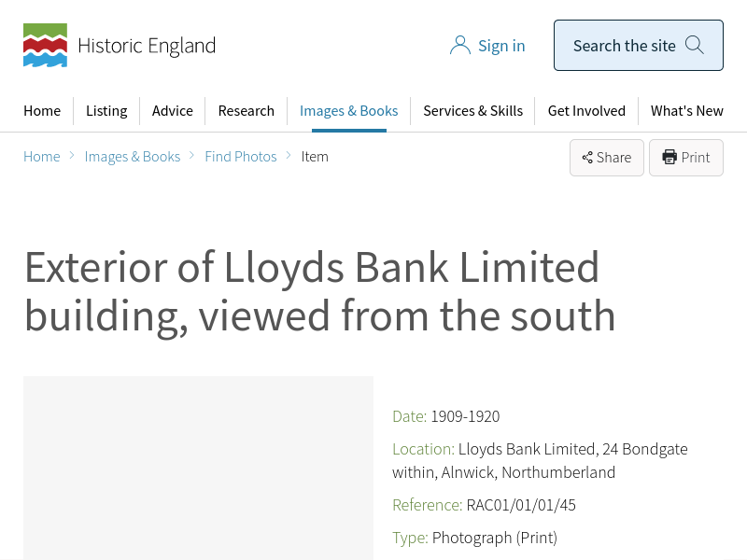Click the Sign in user icon

pyautogui.click(x=459, y=46)
